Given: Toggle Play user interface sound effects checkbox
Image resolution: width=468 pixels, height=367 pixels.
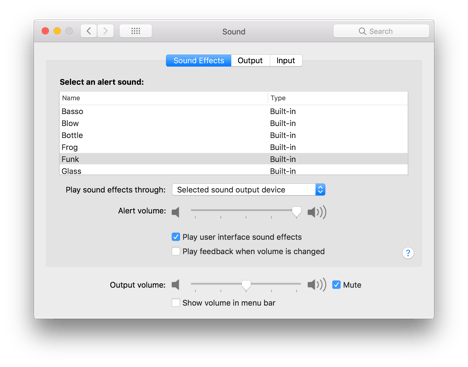Looking at the screenshot, I should [176, 237].
